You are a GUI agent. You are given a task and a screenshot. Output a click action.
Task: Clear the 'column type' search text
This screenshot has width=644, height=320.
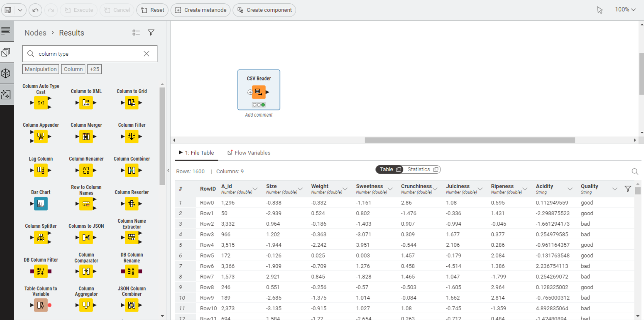[146, 54]
